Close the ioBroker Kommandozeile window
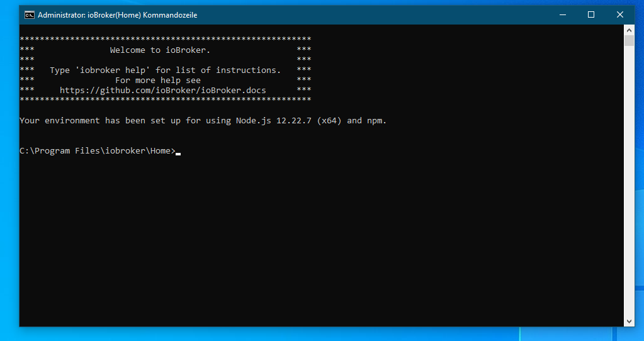644x341 pixels. (620, 14)
